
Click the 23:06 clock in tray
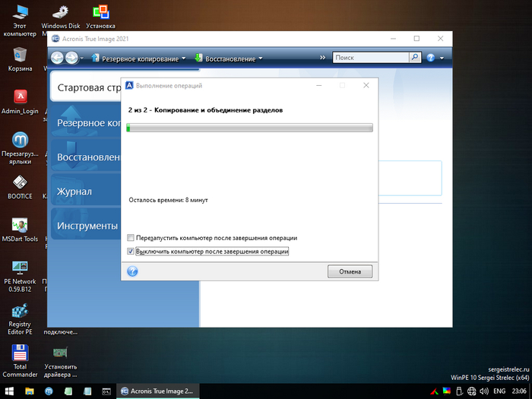coord(519,391)
